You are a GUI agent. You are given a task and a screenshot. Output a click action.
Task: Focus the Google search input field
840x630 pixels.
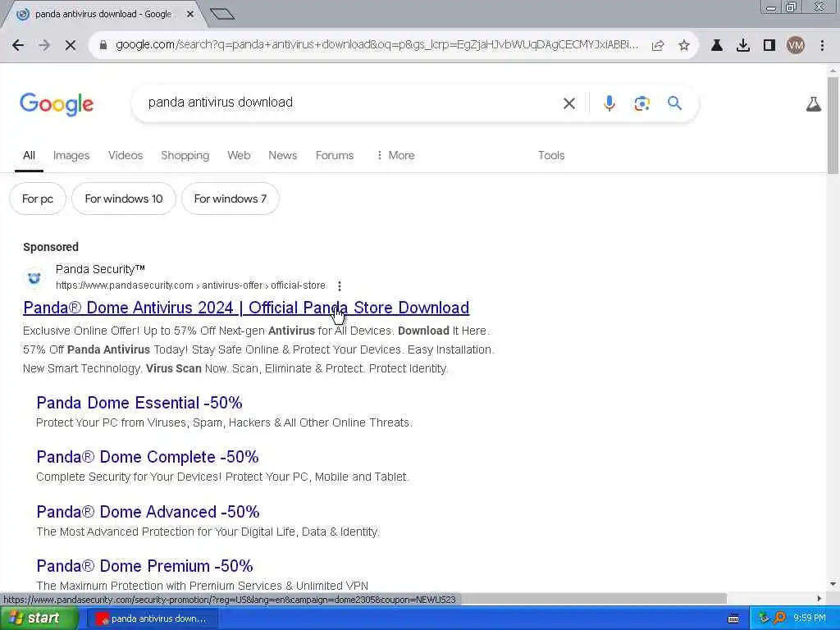[348, 103]
